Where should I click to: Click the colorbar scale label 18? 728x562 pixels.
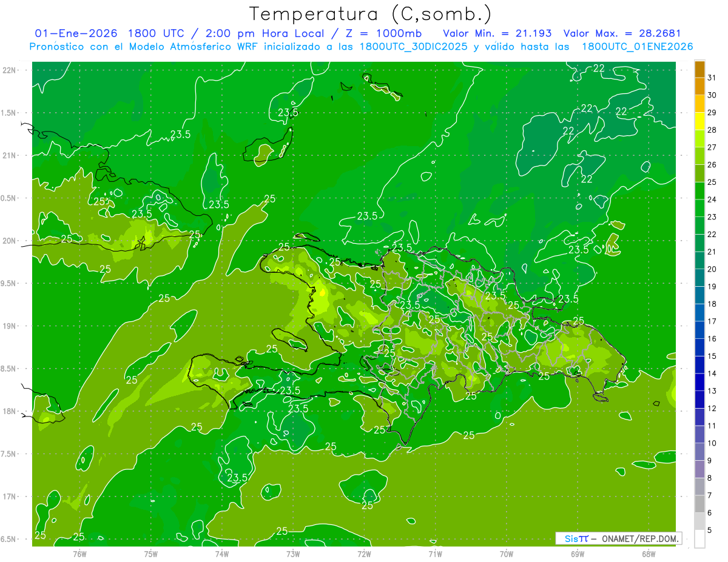coord(712,304)
